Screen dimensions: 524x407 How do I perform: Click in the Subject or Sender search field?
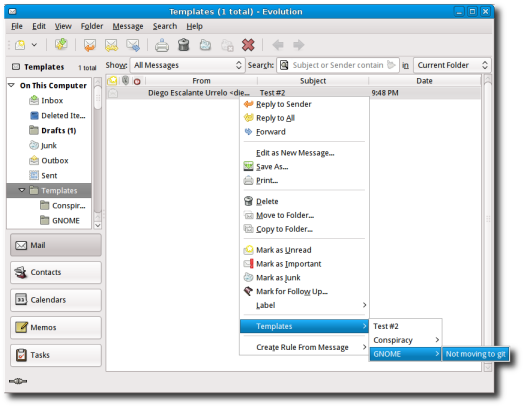click(x=338, y=65)
